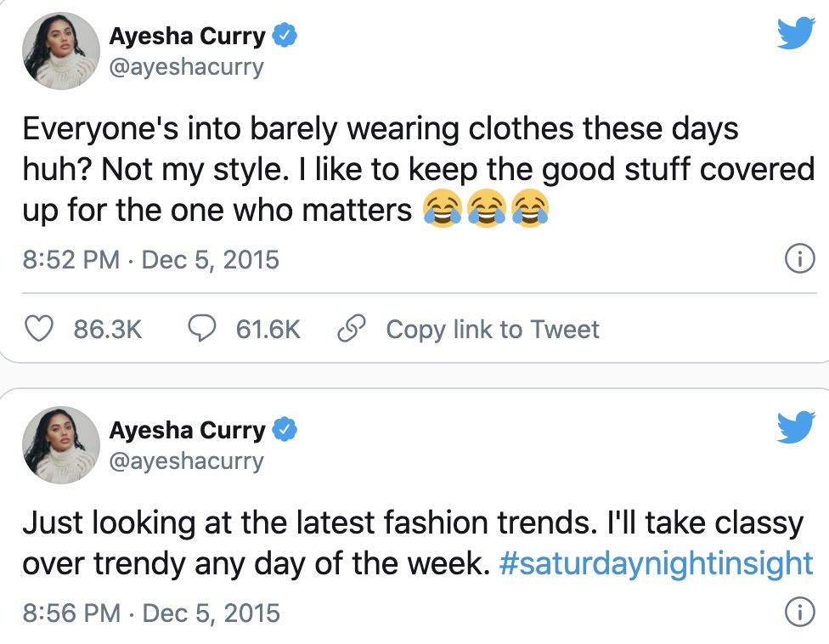
Task: Click the Twitter bird icon in second tweet
Action: 796,427
